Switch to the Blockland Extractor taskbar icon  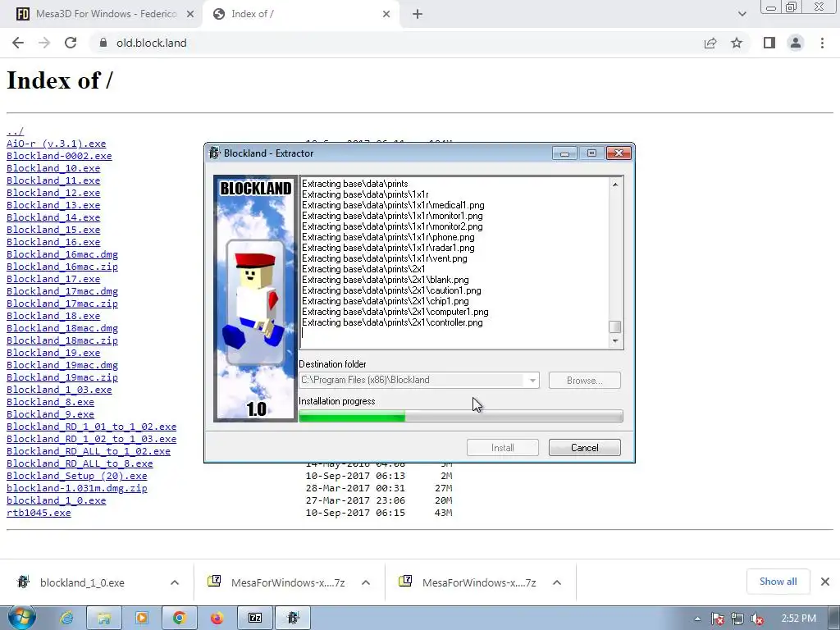(x=293, y=619)
